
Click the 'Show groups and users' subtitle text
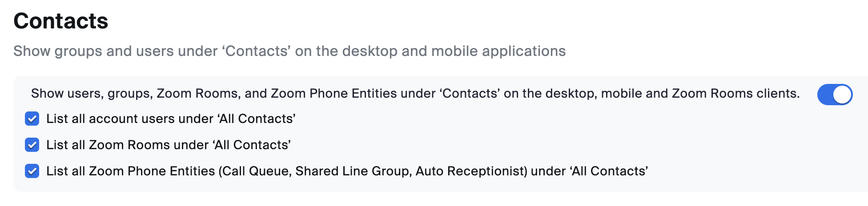coord(289,51)
